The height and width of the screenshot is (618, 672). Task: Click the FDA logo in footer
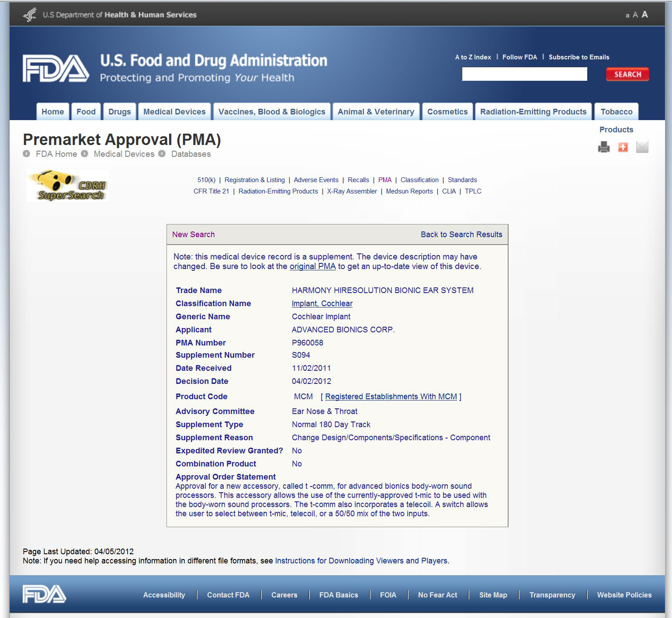point(44,594)
